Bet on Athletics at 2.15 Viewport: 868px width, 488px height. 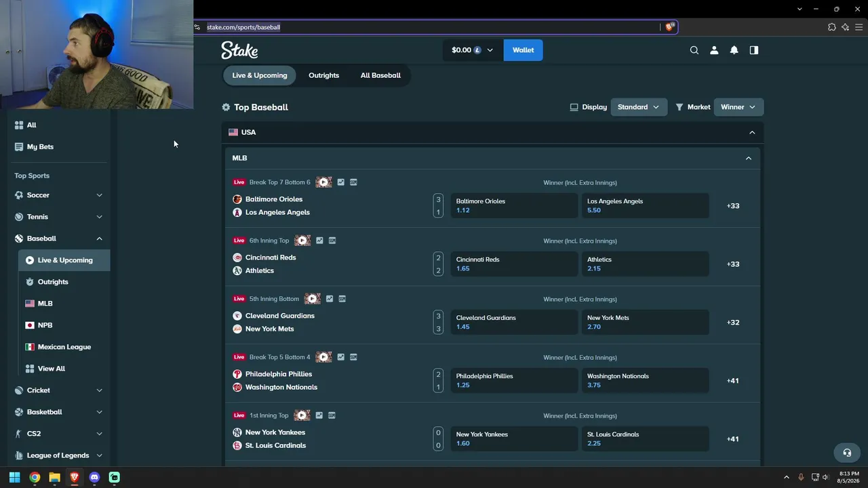tap(645, 264)
